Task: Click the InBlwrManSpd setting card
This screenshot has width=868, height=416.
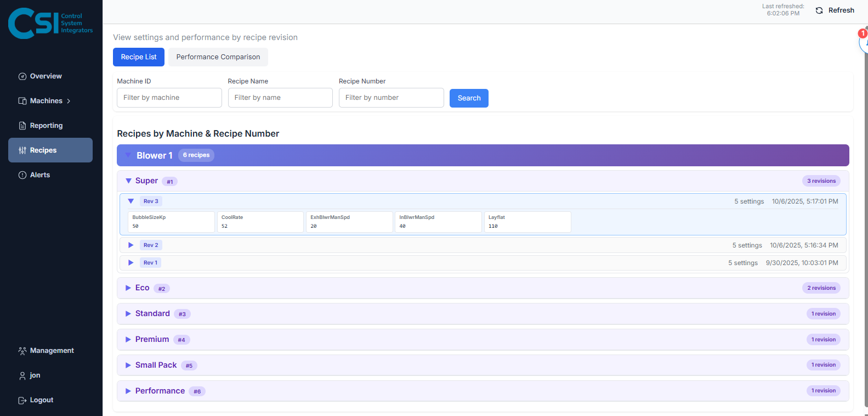Action: (x=439, y=222)
